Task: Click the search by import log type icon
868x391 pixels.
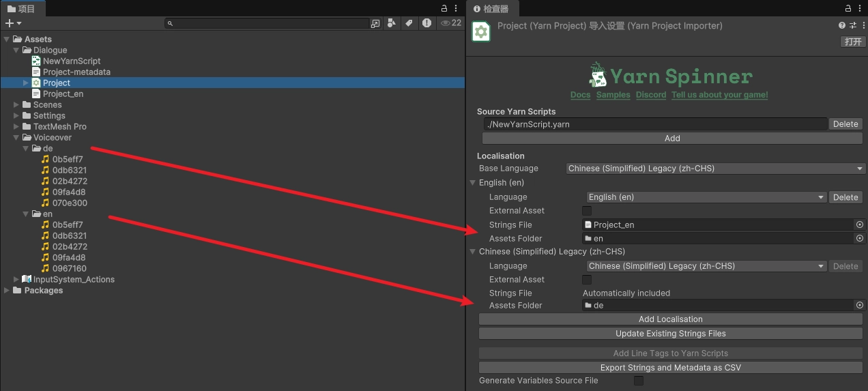Action: click(x=426, y=23)
